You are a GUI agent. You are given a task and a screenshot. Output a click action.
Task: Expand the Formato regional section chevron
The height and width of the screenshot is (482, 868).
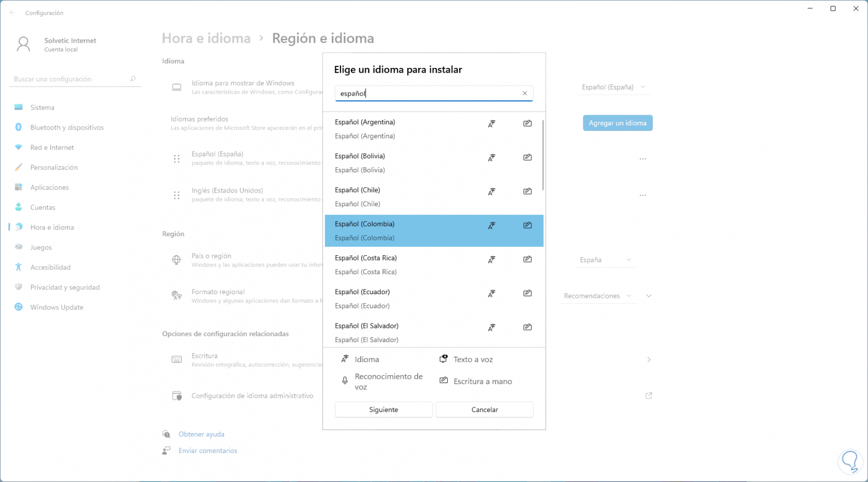click(x=649, y=296)
